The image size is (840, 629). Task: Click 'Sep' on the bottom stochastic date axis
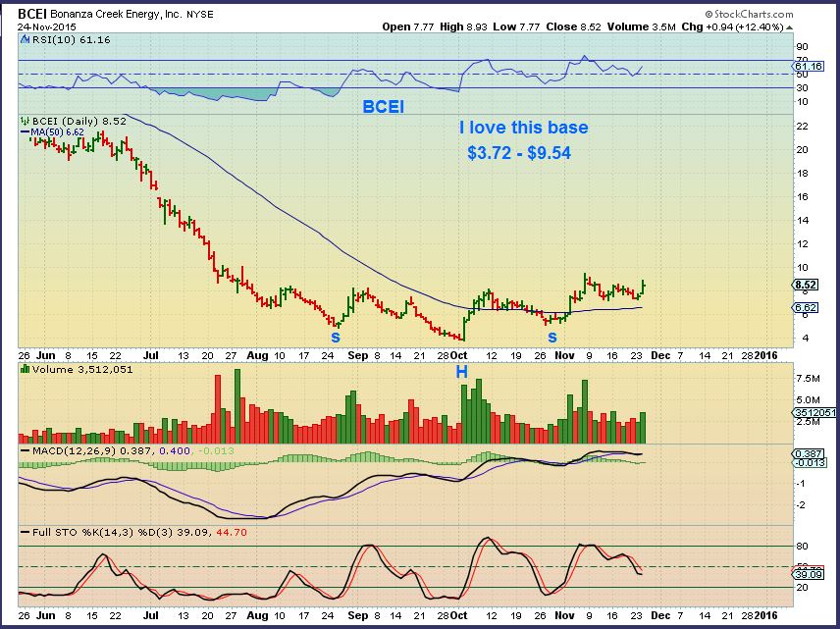click(357, 615)
